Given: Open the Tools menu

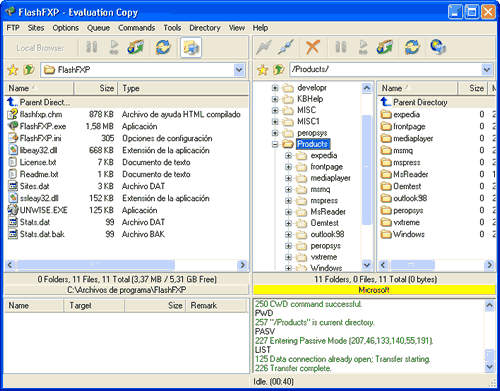Looking at the screenshot, I should pyautogui.click(x=172, y=28).
